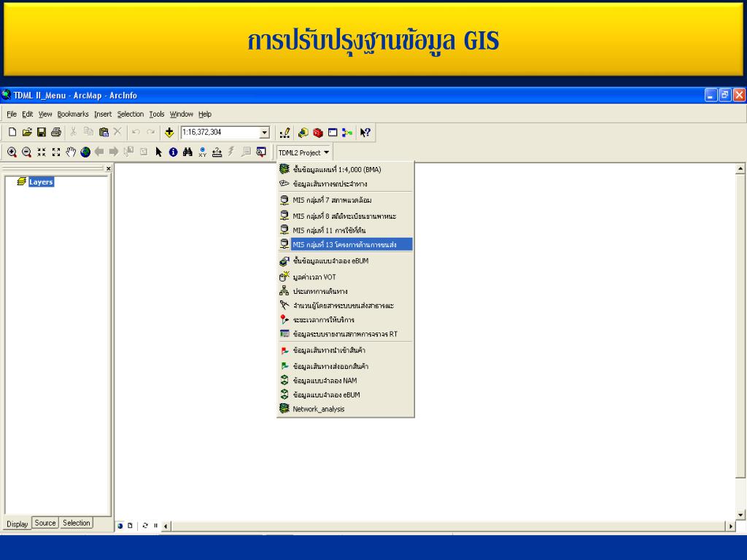Screen dimensions: 747x560
Task: Open the Help menu
Action: (x=205, y=114)
